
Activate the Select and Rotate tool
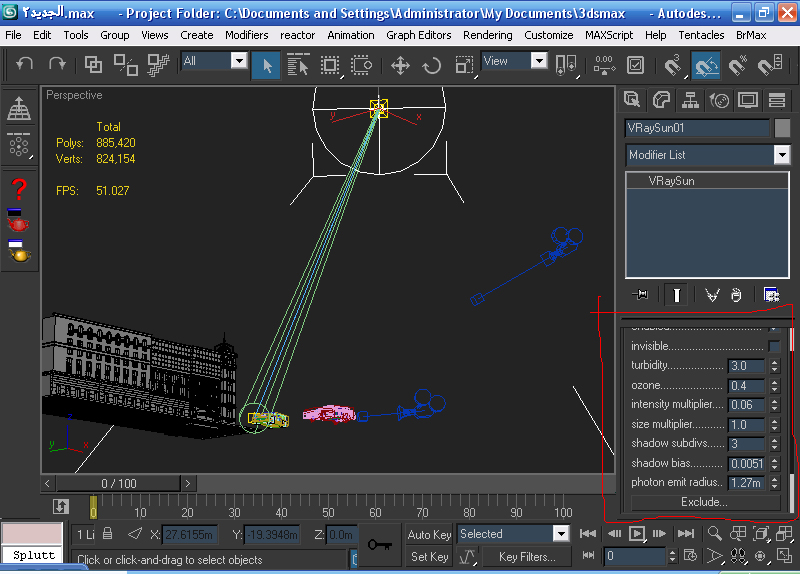pos(432,65)
